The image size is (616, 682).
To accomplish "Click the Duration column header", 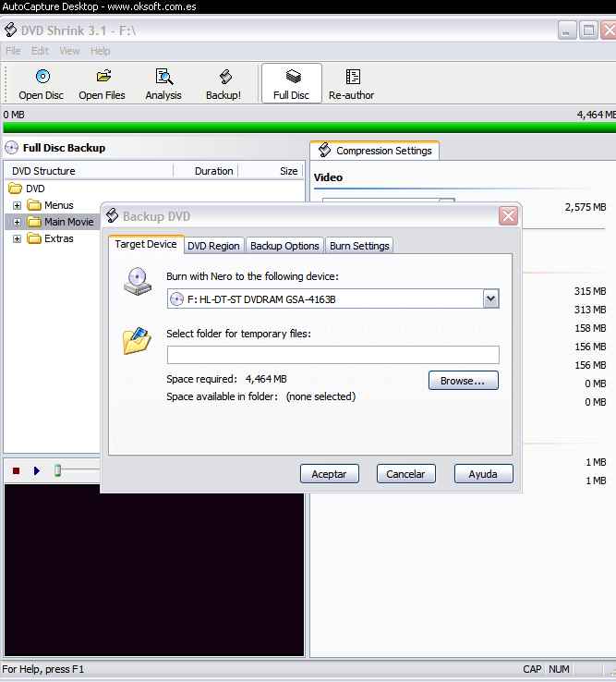I will [207, 171].
